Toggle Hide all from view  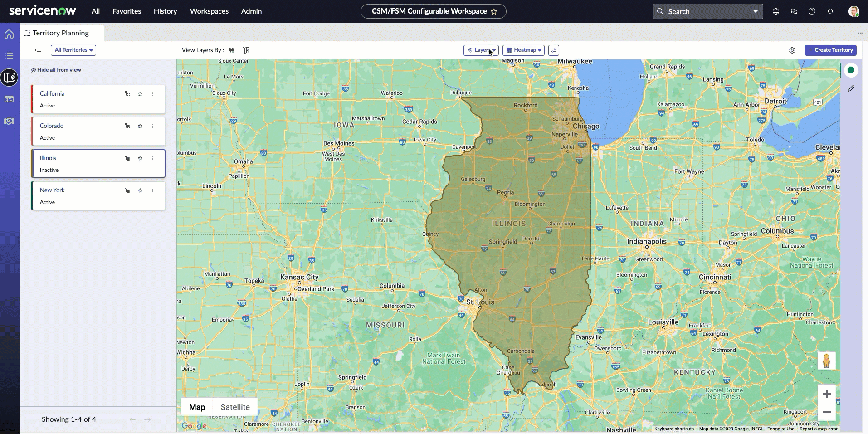(56, 70)
